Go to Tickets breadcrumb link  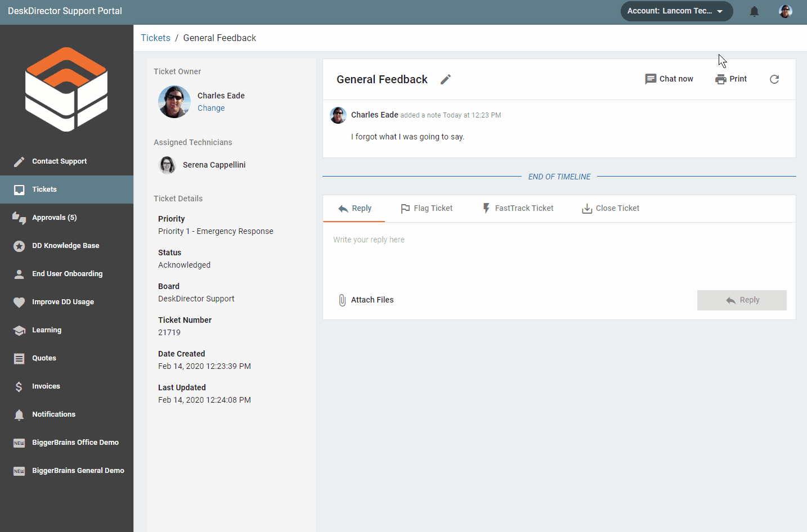click(x=155, y=38)
